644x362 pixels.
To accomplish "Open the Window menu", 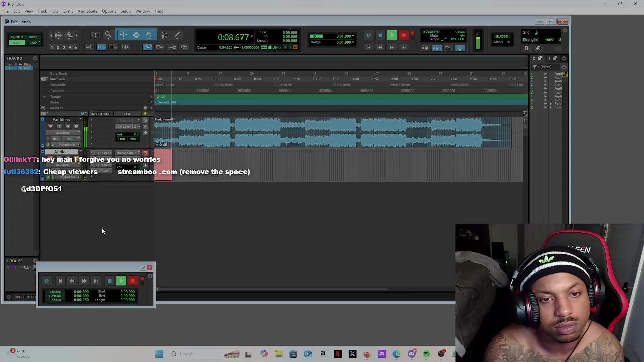I will click(x=142, y=11).
